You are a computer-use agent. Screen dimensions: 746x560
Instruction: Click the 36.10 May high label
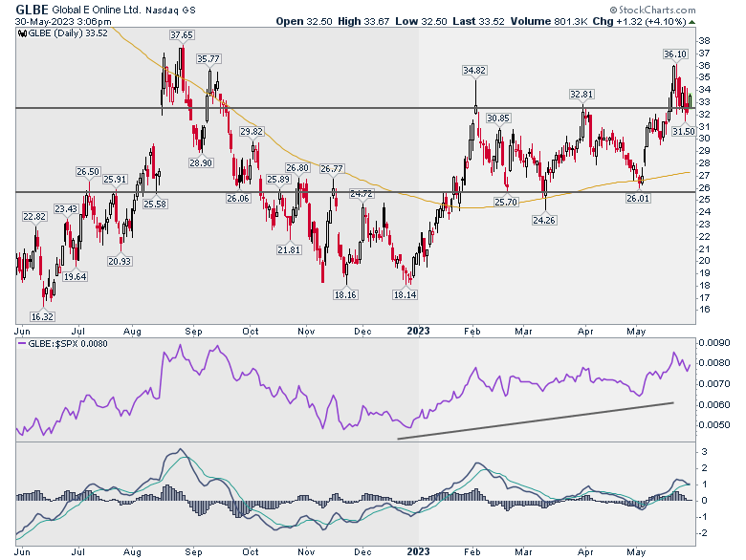tap(675, 54)
